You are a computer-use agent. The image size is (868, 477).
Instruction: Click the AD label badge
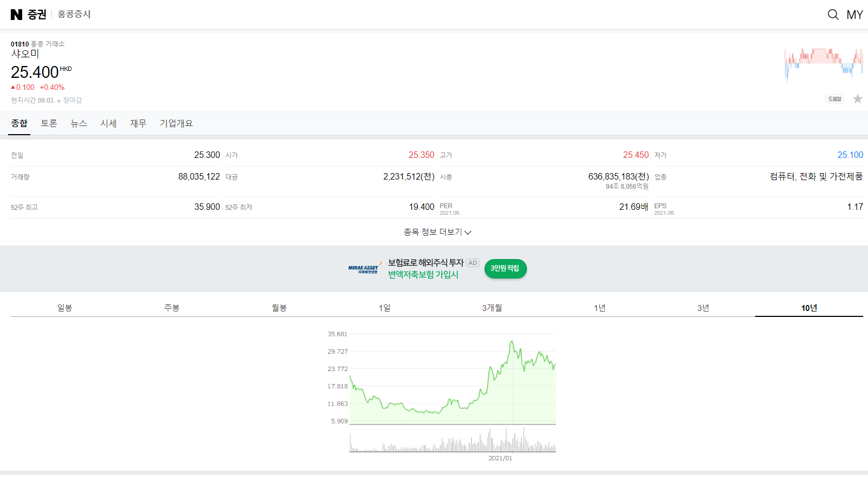[472, 263]
